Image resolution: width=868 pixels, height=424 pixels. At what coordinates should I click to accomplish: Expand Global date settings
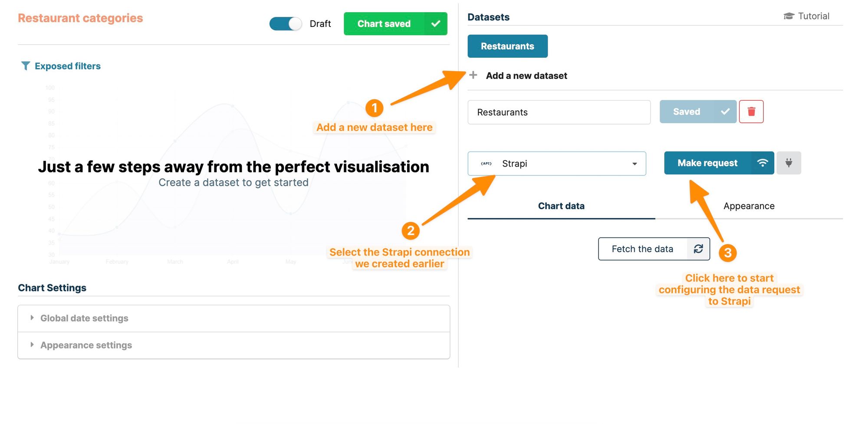coord(84,318)
